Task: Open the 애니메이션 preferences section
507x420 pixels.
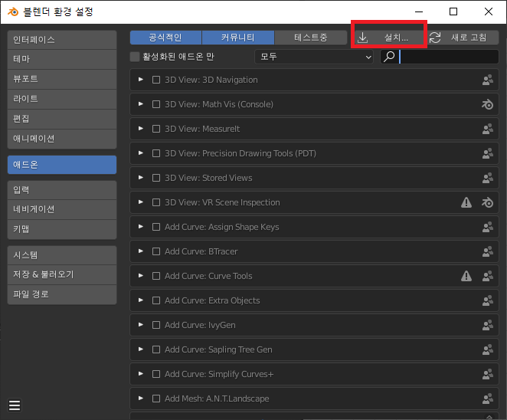Action: pyautogui.click(x=62, y=139)
